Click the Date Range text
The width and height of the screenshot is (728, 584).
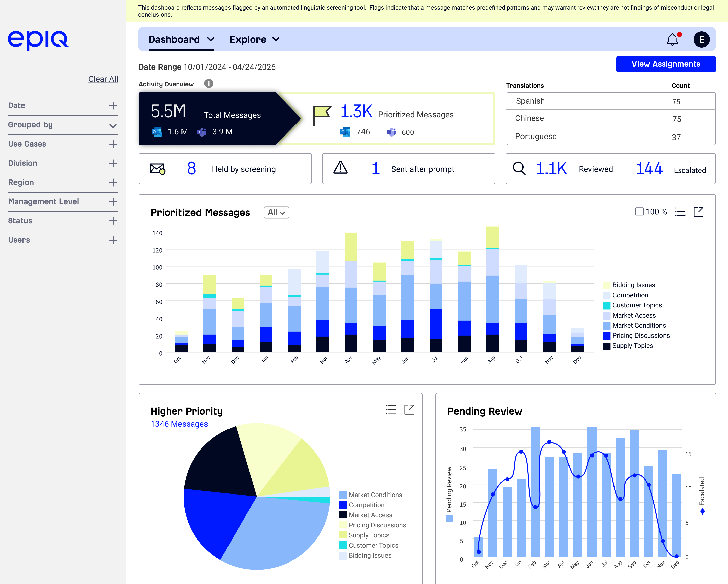[x=207, y=67]
